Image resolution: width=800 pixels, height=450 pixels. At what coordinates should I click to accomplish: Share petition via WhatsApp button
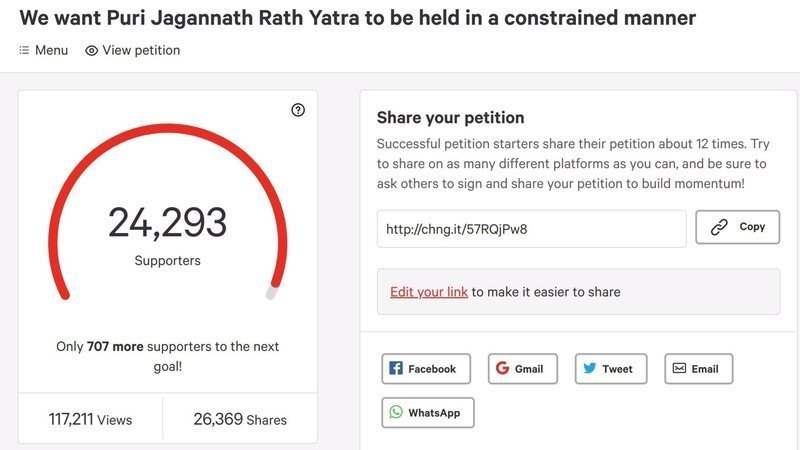tap(427, 412)
